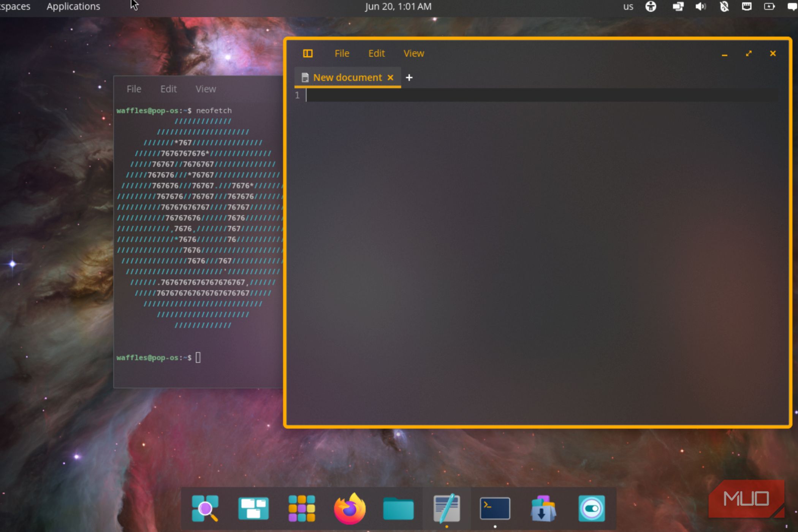Viewport: 798px width, 532px height.
Task: Close the New document tab
Action: [390, 78]
